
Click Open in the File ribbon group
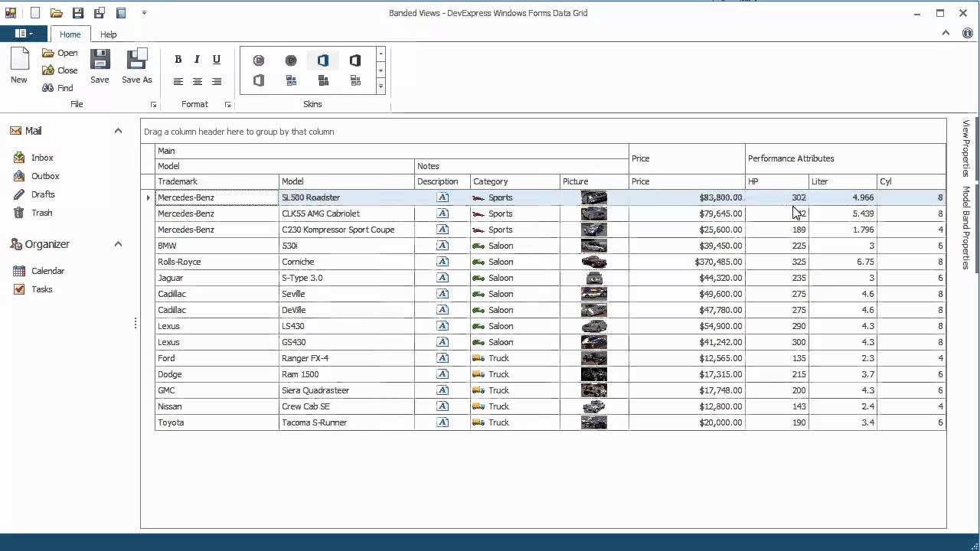point(60,53)
